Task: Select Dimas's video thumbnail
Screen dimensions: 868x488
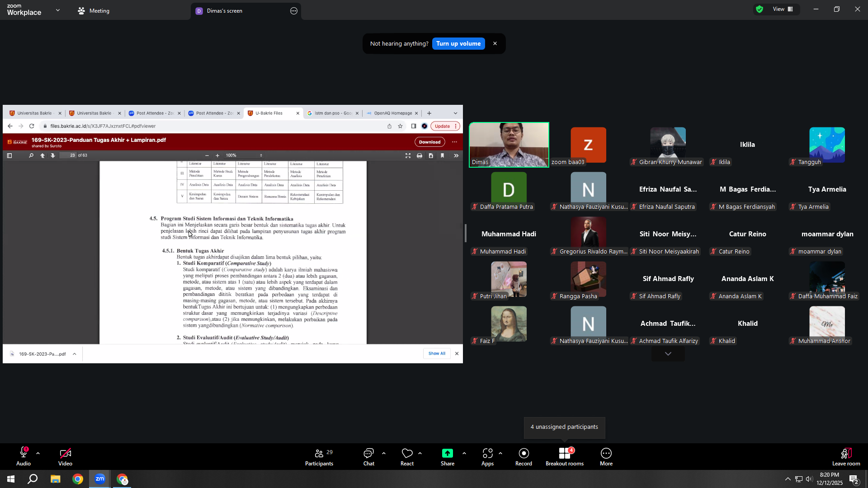Action: tap(509, 145)
